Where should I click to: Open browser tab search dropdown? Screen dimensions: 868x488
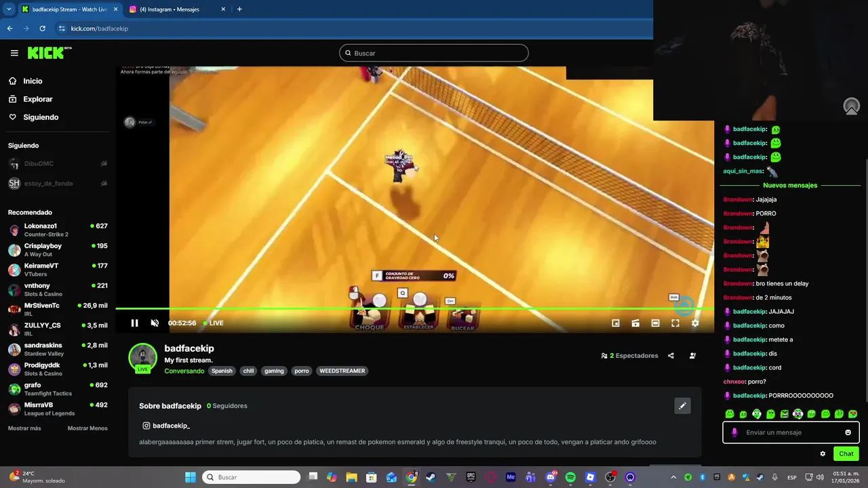[x=8, y=9]
